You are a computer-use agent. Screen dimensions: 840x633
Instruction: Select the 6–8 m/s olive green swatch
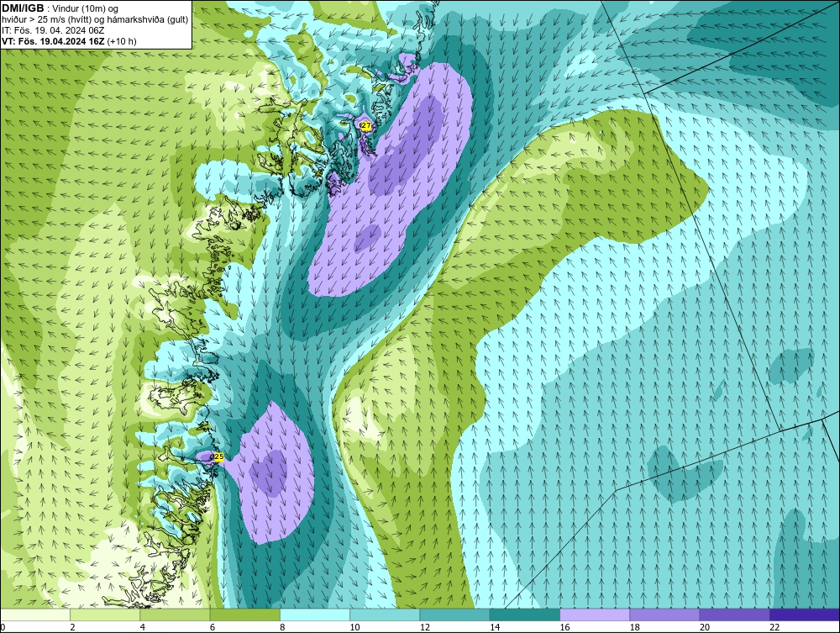click(x=244, y=615)
